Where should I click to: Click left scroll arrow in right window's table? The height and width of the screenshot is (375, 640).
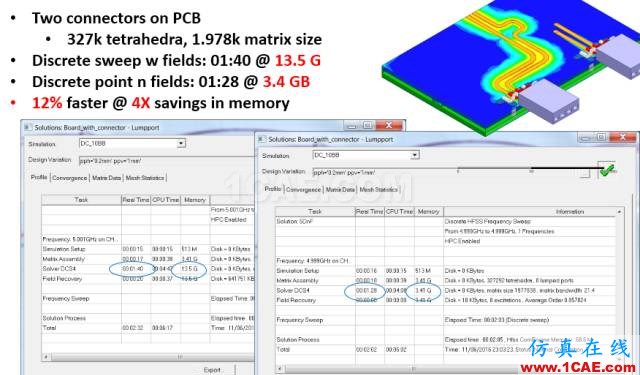coord(280,369)
